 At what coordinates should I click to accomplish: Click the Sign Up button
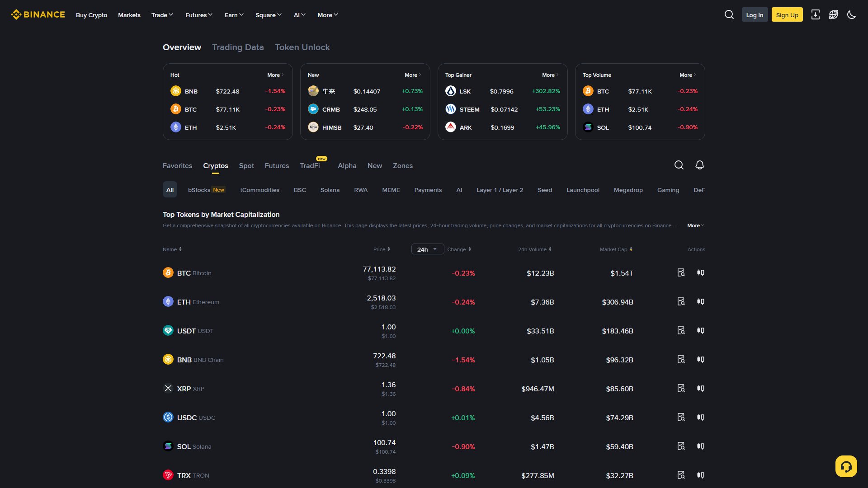787,14
